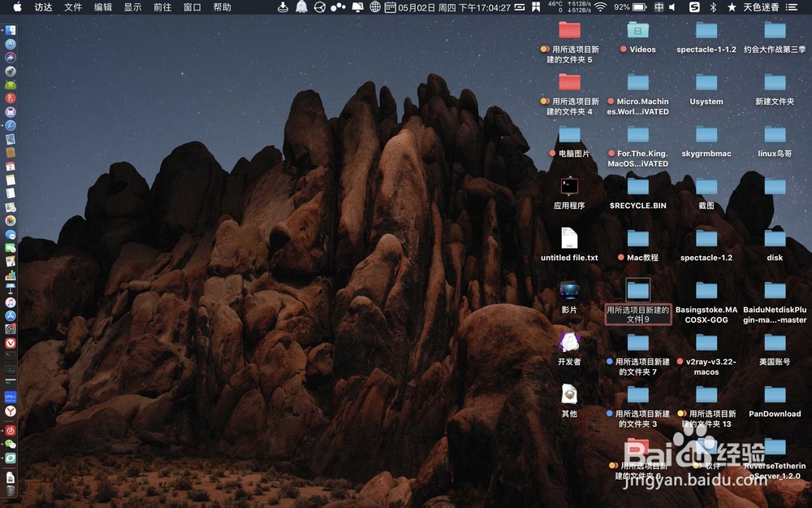This screenshot has width=812, height=508.
Task: Open Bluetooth menu bar icon
Action: point(713,7)
